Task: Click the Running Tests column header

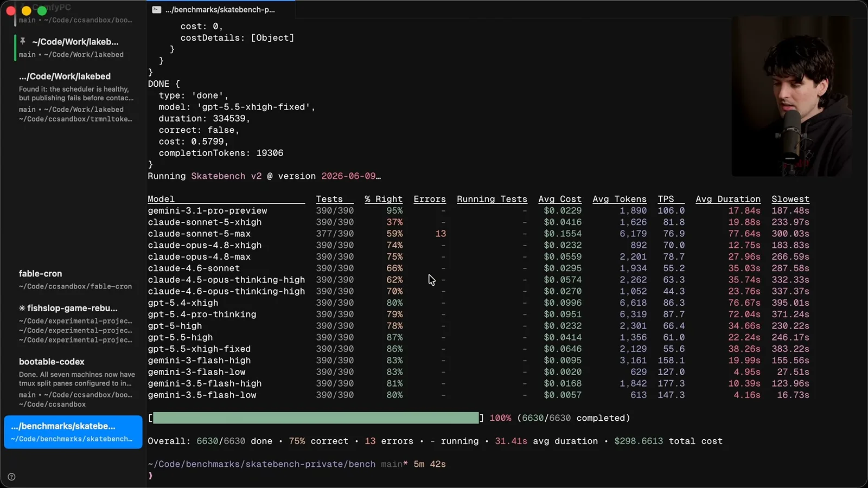Action: pyautogui.click(x=492, y=199)
